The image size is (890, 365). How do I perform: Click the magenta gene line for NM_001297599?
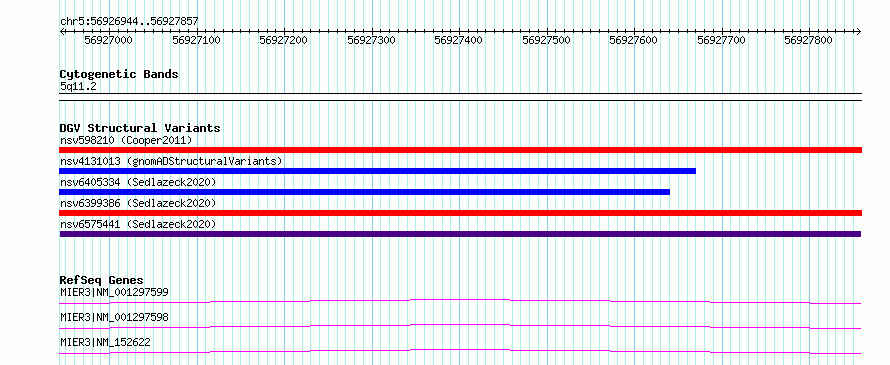(460, 301)
